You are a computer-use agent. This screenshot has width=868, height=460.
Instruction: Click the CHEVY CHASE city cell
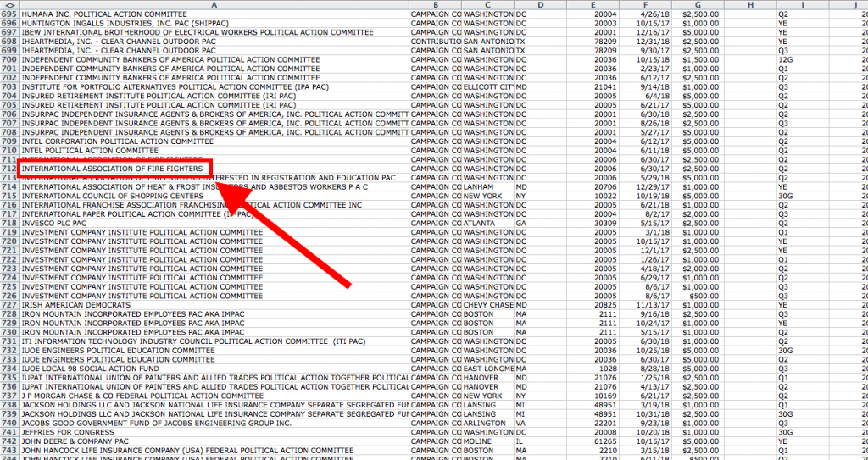tap(487, 305)
